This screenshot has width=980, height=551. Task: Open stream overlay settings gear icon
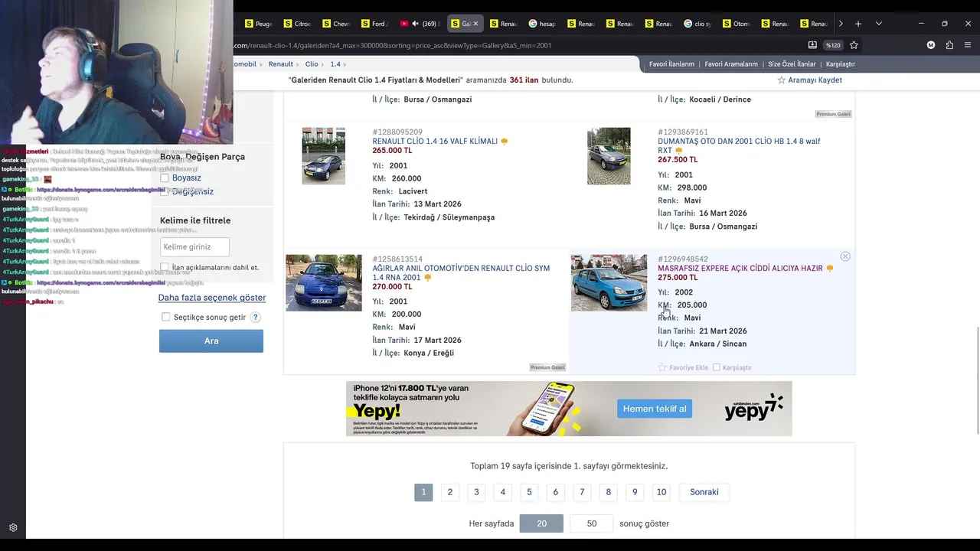pyautogui.click(x=13, y=527)
